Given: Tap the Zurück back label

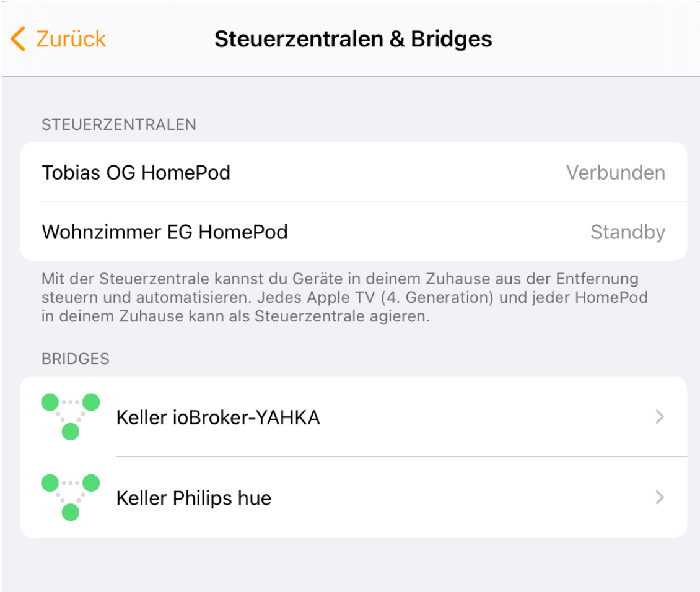Looking at the screenshot, I should pyautogui.click(x=71, y=39).
